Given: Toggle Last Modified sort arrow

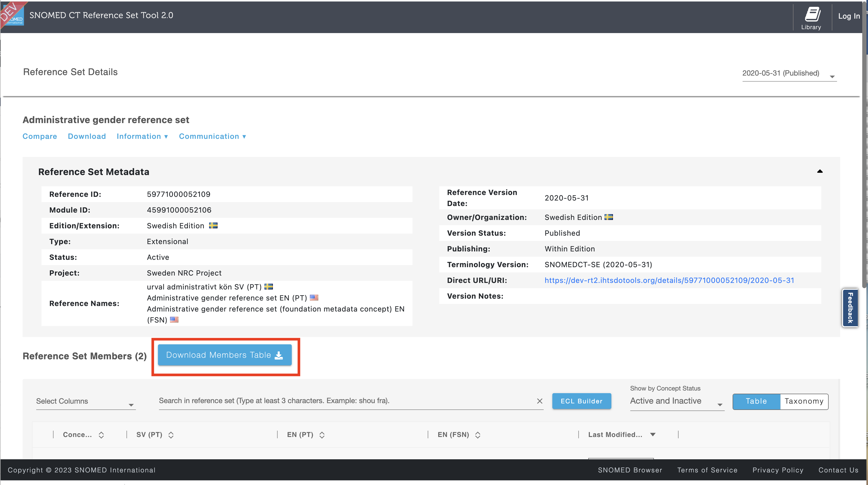Looking at the screenshot, I should (x=653, y=434).
